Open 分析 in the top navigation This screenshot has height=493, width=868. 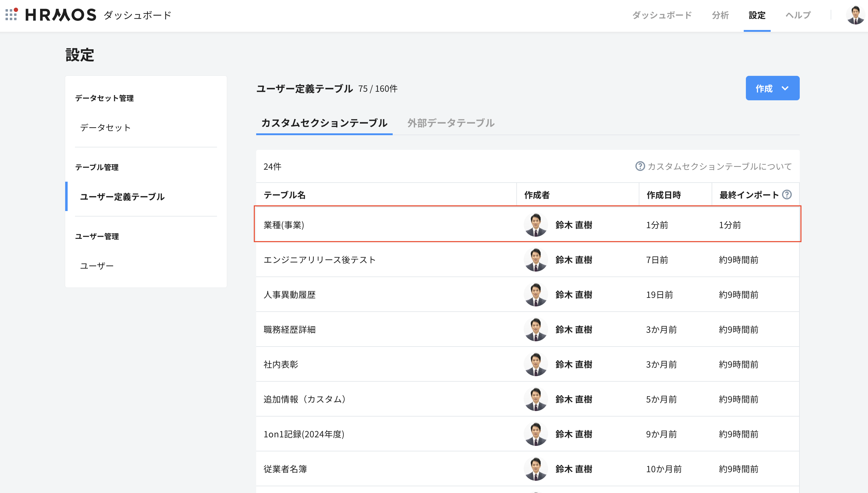[x=720, y=15]
